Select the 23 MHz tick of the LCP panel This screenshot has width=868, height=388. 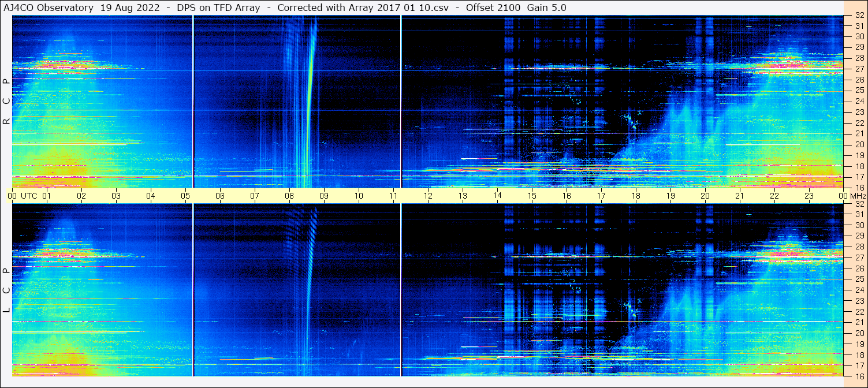[x=859, y=301]
